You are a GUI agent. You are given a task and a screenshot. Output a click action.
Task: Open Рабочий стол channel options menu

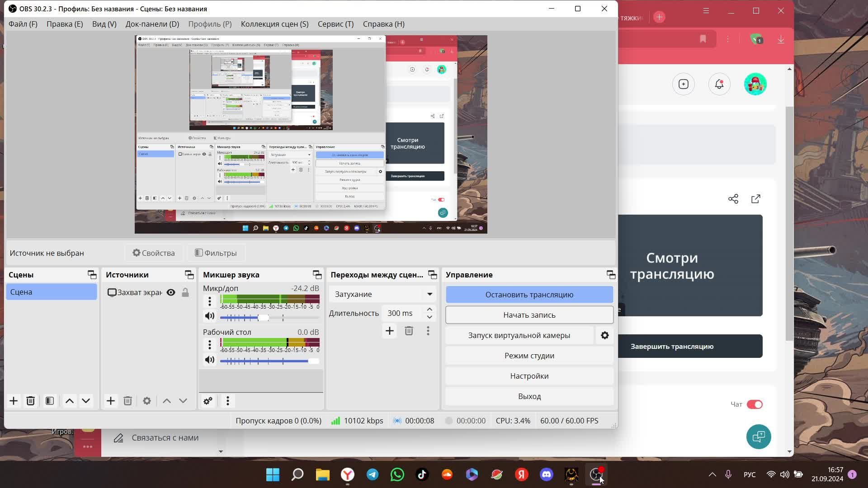(x=210, y=345)
